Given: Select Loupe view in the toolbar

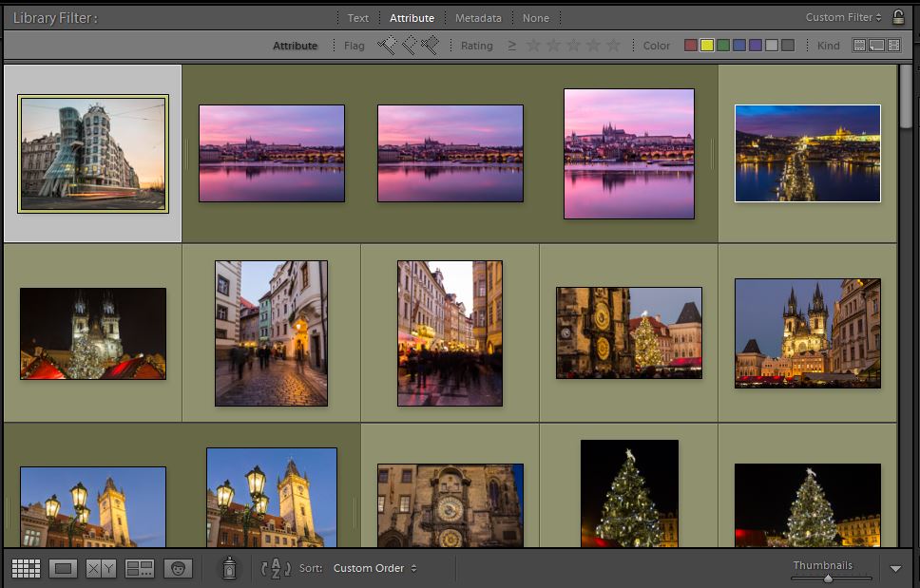Looking at the screenshot, I should (63, 568).
